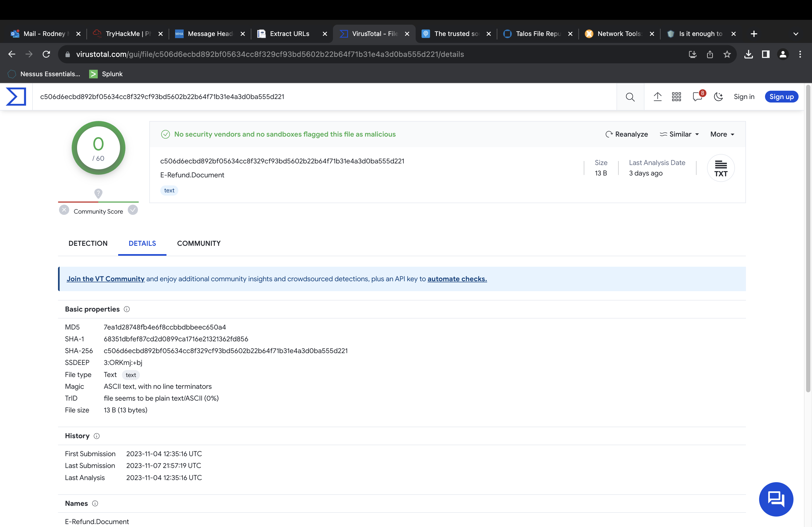Open notifications via the comment bubble icon
This screenshot has height=527, width=812.
click(x=697, y=97)
